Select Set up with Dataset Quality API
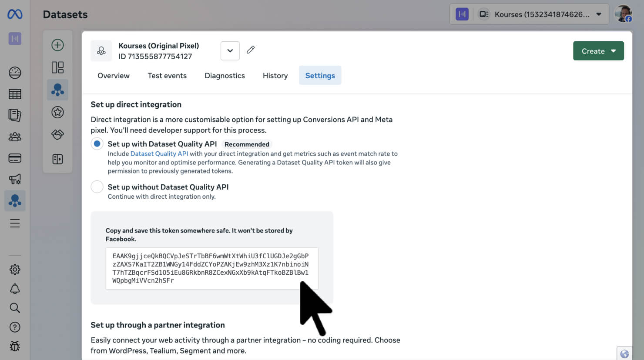 [97, 144]
